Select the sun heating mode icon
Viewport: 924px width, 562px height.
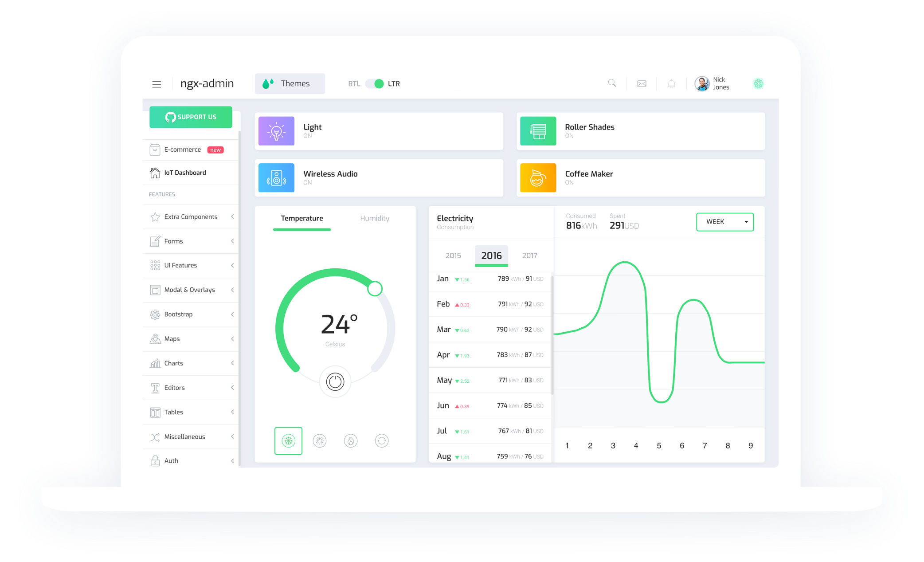[x=319, y=441]
